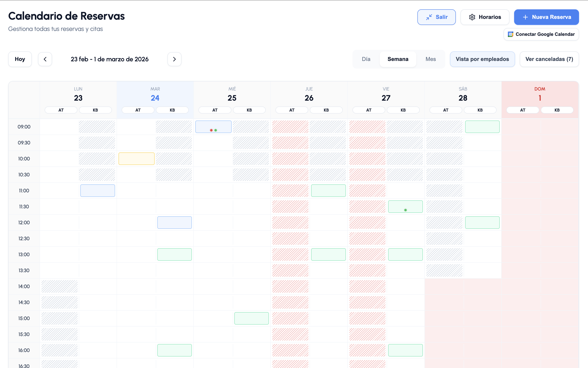Select the Semana view tab

[x=398, y=59]
